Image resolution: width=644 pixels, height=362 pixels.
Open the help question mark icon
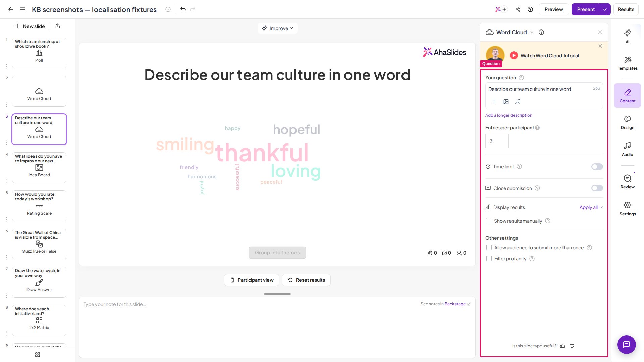click(x=530, y=9)
